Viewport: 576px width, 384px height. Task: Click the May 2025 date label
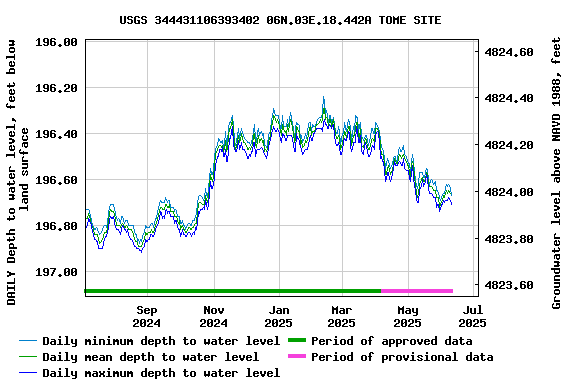pos(407,317)
